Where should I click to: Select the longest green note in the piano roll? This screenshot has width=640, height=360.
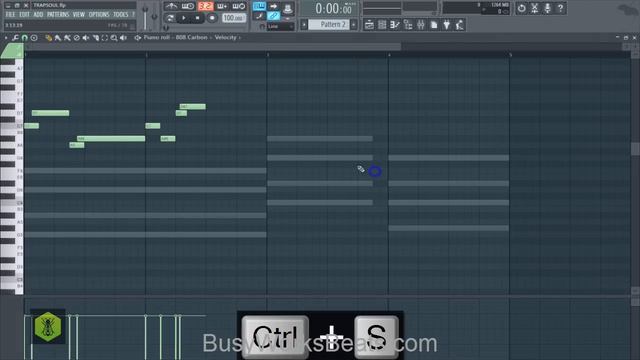click(111, 139)
